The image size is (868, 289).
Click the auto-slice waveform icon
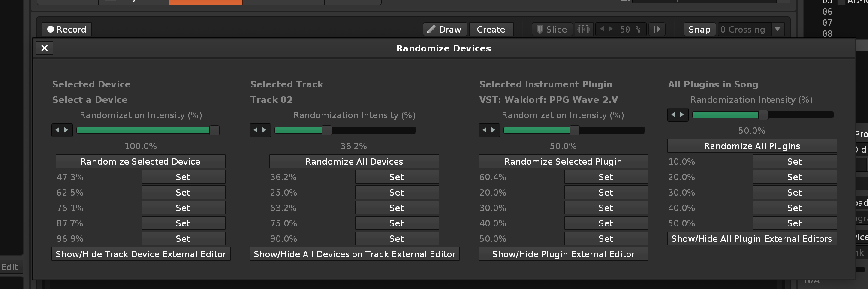[x=584, y=30]
